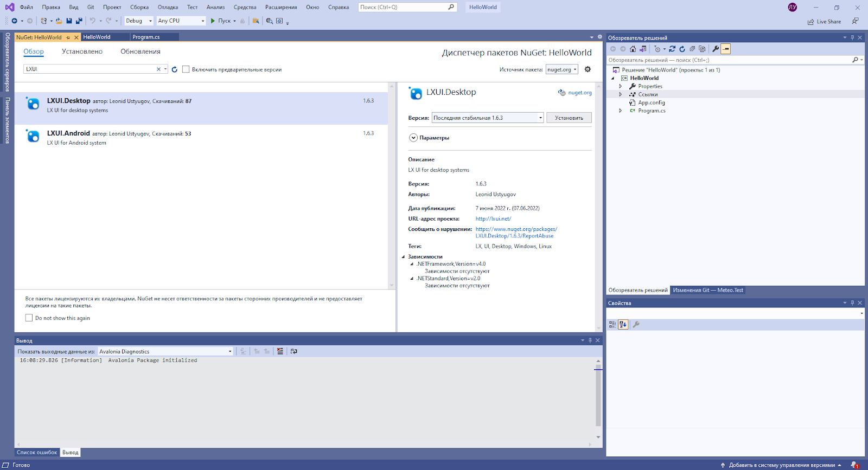Open notifications icon in the status bar

(855, 465)
